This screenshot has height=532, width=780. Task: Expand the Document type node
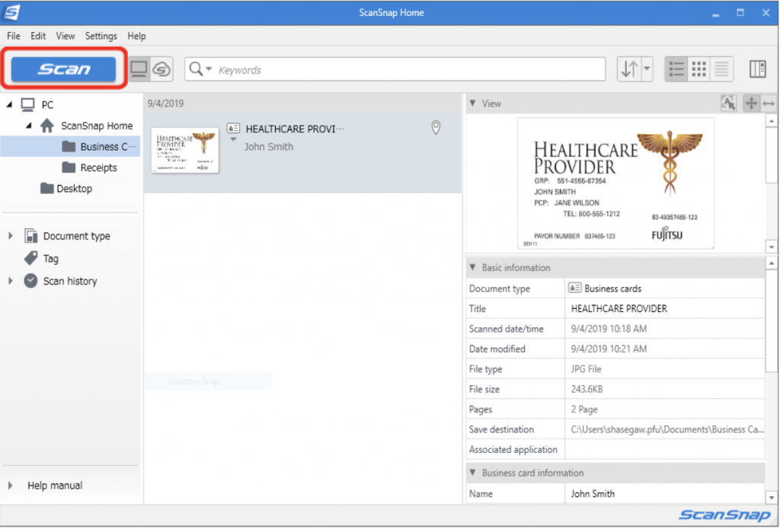[x=10, y=236]
